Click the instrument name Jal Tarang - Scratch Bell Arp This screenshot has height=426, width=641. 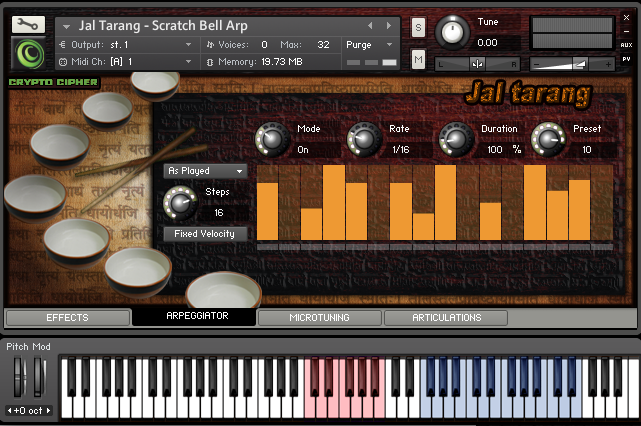(163, 26)
